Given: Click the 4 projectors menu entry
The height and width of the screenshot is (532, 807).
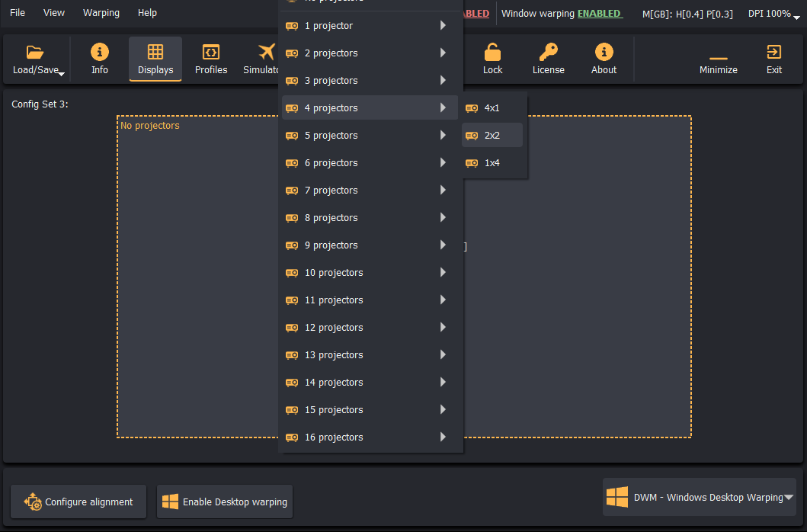Looking at the screenshot, I should (370, 108).
